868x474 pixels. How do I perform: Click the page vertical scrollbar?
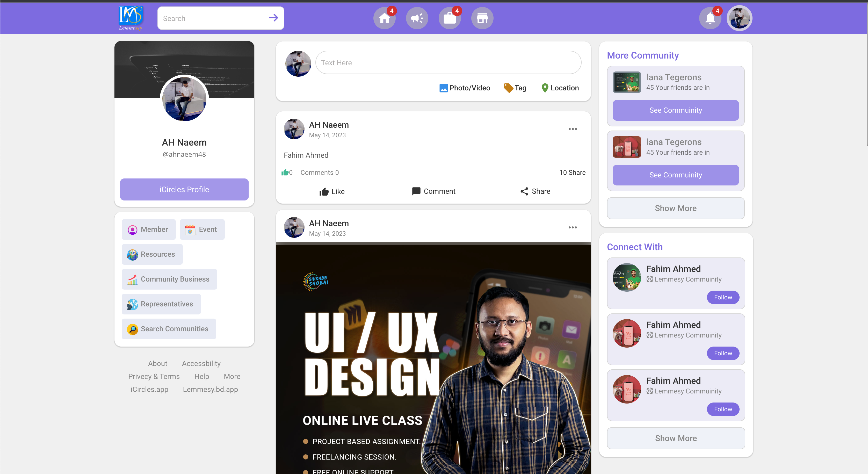tap(867, 74)
